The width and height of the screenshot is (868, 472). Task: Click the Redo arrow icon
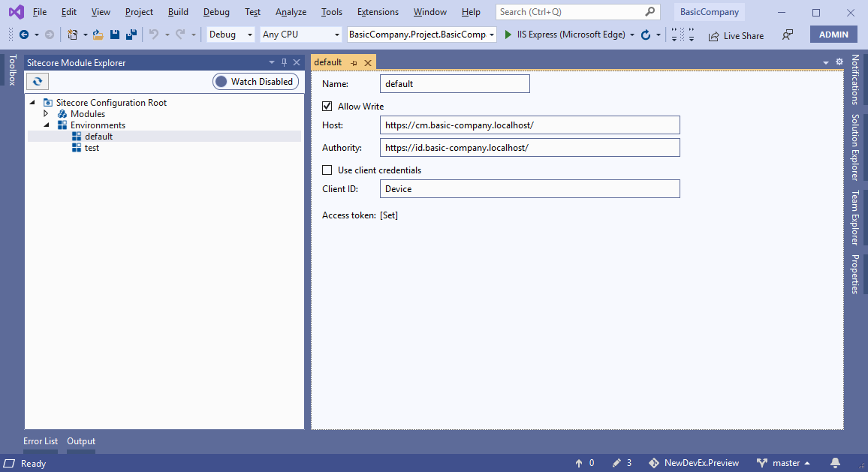180,35
